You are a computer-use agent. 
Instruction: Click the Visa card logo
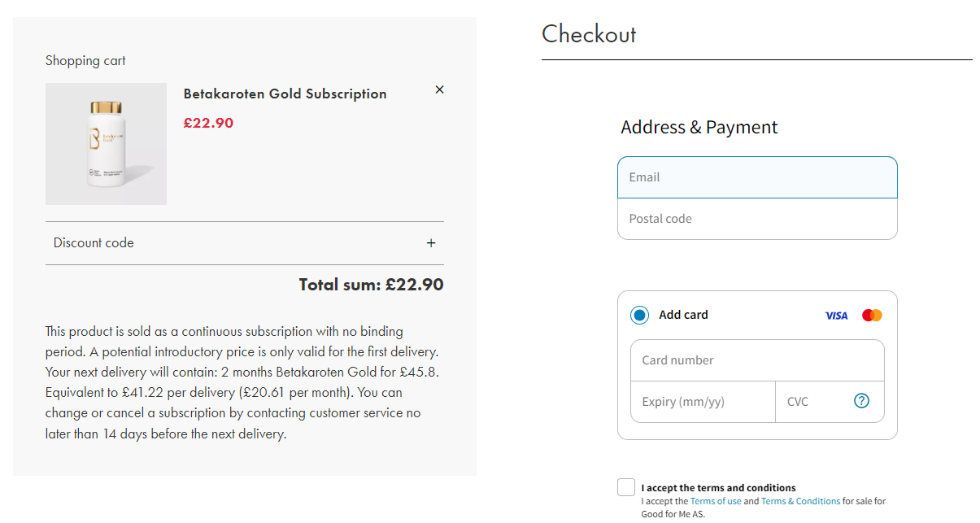836,316
